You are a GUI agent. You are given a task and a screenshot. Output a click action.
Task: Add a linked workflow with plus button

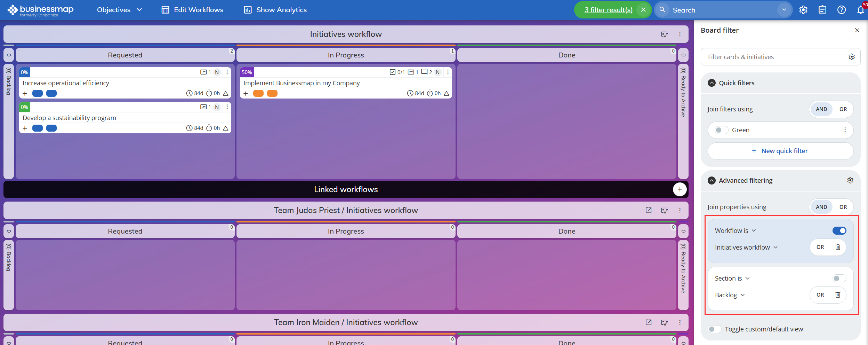click(x=680, y=189)
